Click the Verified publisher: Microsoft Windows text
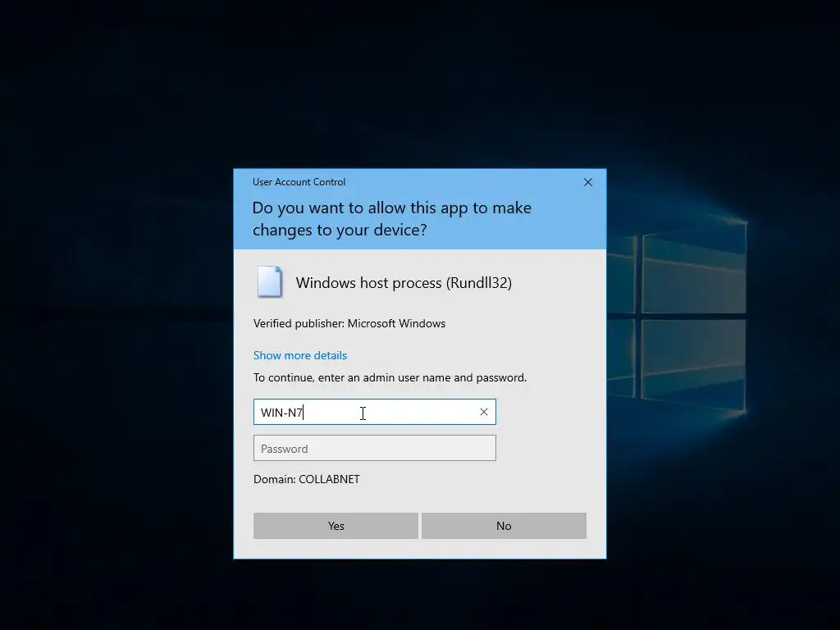This screenshot has width=840, height=630. [x=349, y=323]
